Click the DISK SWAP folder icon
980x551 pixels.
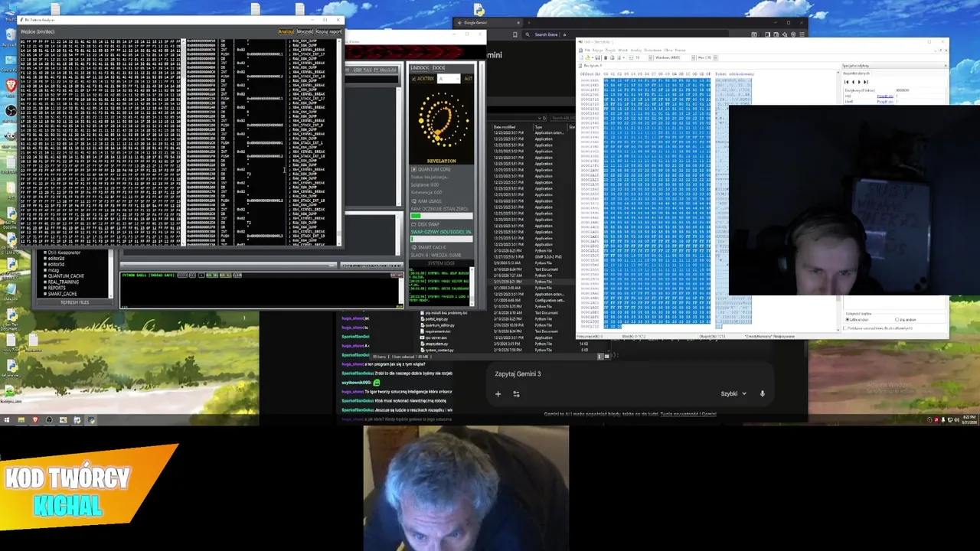[413, 224]
